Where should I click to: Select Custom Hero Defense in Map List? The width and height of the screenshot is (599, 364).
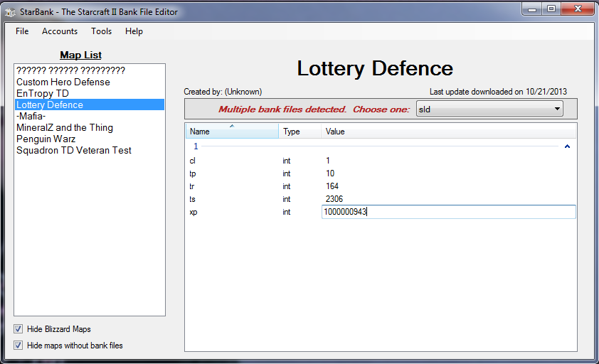tap(90, 82)
